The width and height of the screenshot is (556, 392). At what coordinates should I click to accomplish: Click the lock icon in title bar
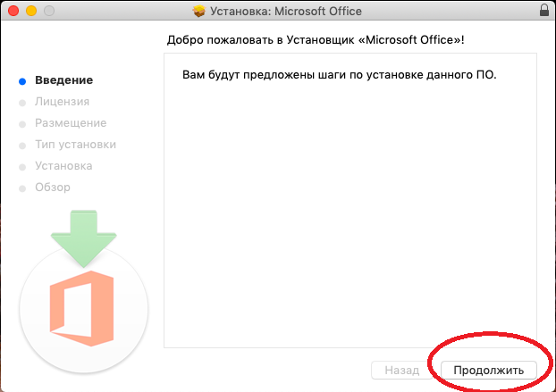[x=544, y=10]
